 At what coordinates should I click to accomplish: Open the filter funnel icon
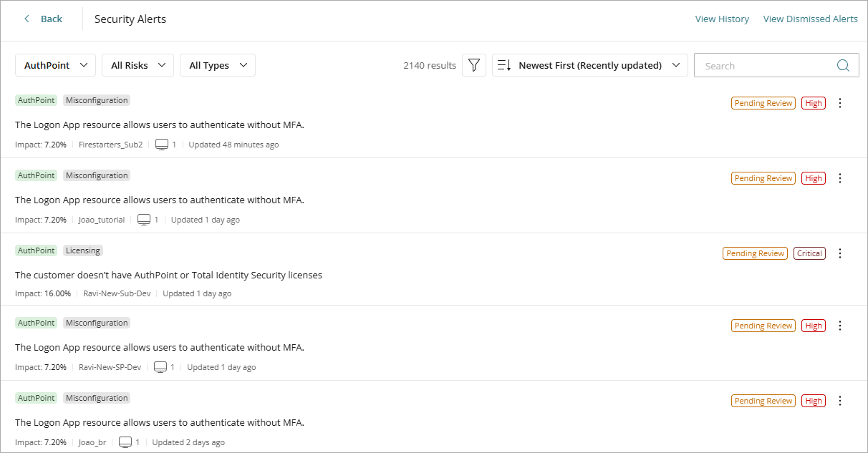[x=474, y=65]
